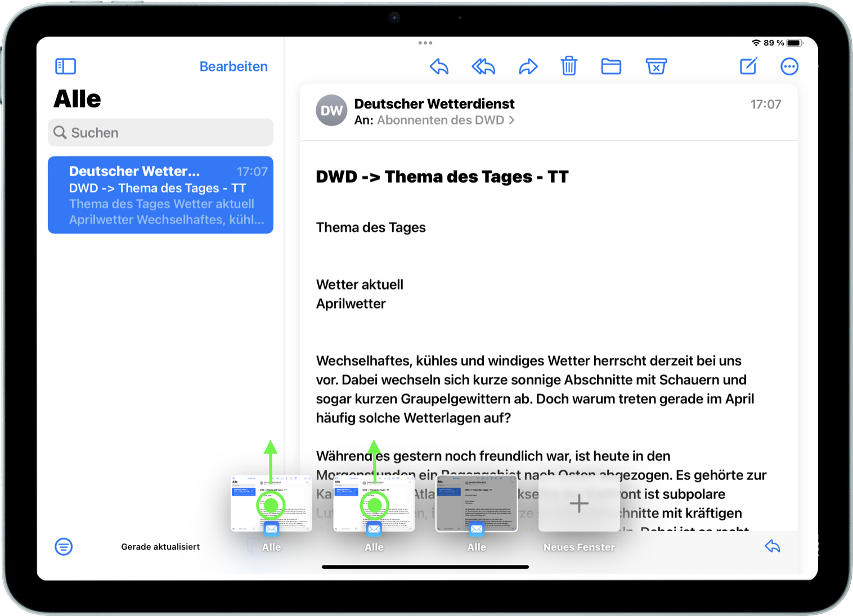Click the paragraph starting with "Wechselhaftes, kühles"
This screenshot has width=853, height=616.
click(535, 389)
